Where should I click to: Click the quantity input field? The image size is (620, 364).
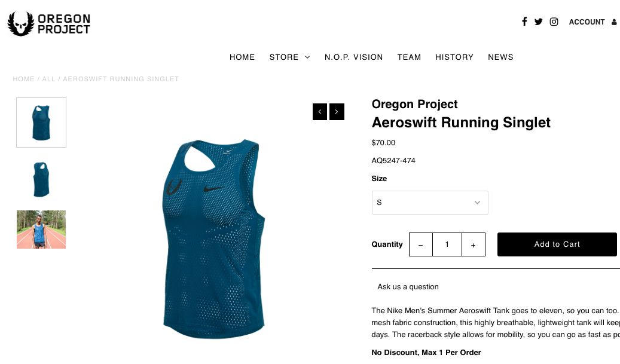tap(447, 244)
